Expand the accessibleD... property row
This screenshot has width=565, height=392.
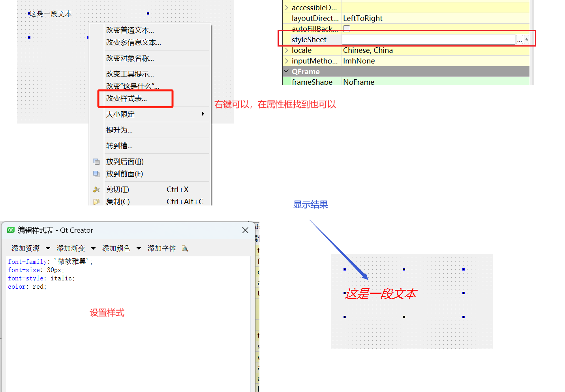(287, 7)
